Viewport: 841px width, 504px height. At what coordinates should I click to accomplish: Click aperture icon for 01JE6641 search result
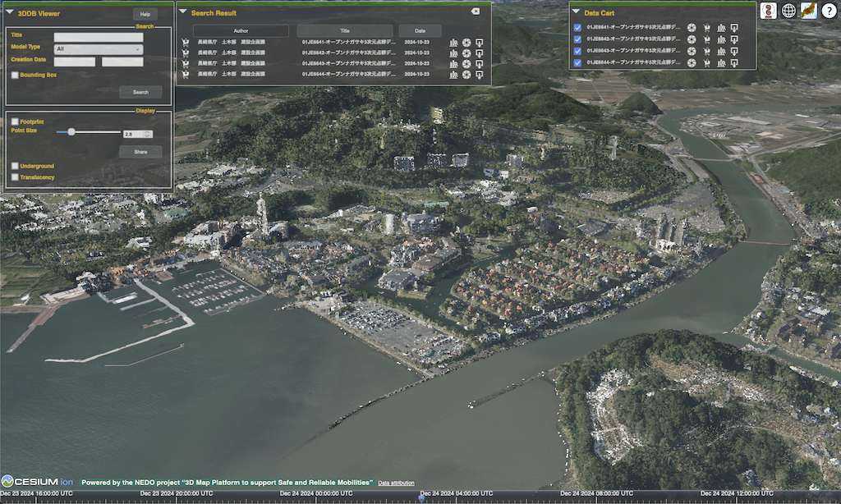tap(466, 43)
